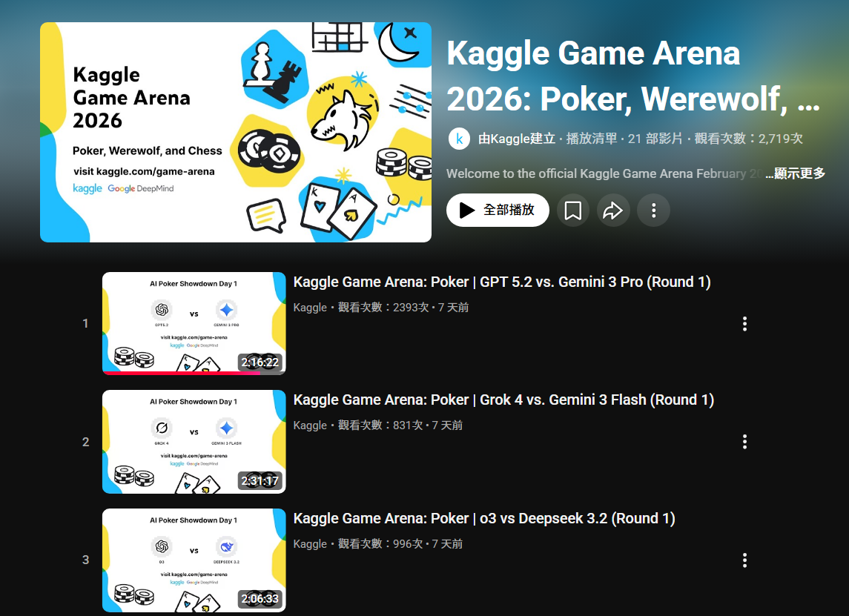The image size is (849, 616).
Task: Click the Kaggle Game Arena 2026 playlist title
Action: tap(633, 76)
